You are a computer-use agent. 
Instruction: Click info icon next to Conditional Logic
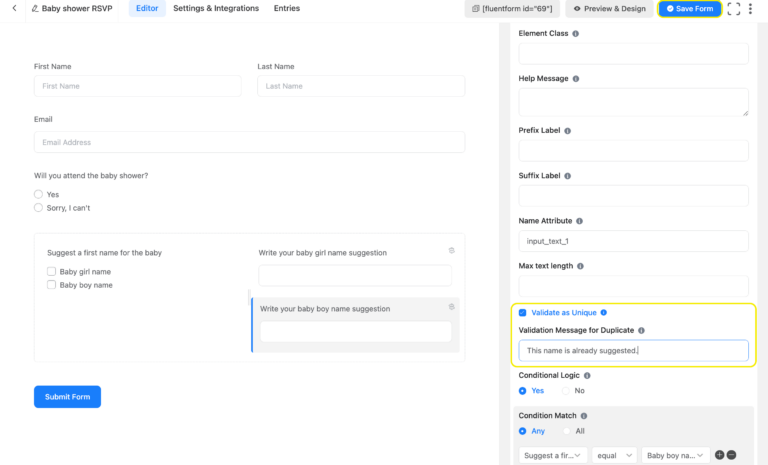588,376
